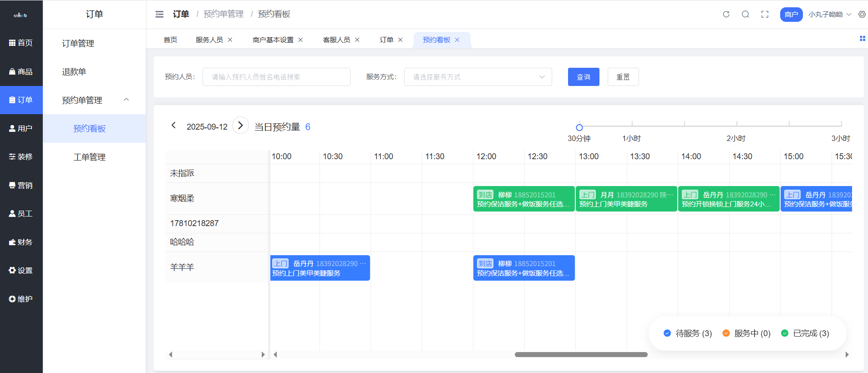The width and height of the screenshot is (868, 373).
Task: Collapse the 预约单管理 submenu
Action: coord(127,100)
